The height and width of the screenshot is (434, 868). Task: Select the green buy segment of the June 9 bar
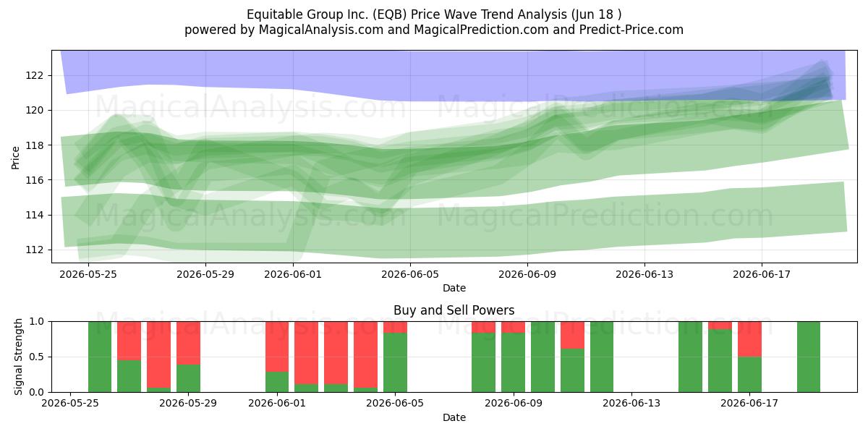[x=513, y=362]
